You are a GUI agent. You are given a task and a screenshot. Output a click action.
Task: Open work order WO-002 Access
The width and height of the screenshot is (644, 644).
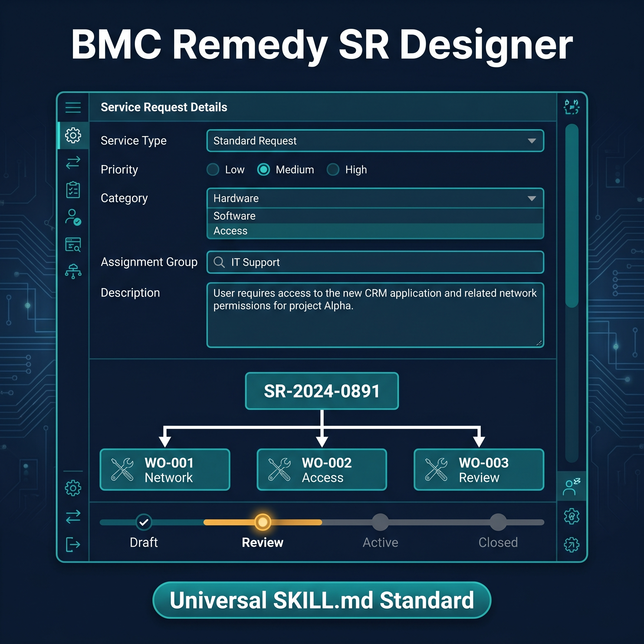pos(322,469)
